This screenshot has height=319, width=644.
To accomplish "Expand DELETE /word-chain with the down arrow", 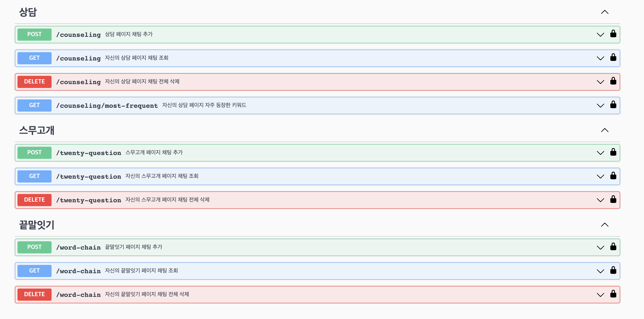I will (x=600, y=295).
